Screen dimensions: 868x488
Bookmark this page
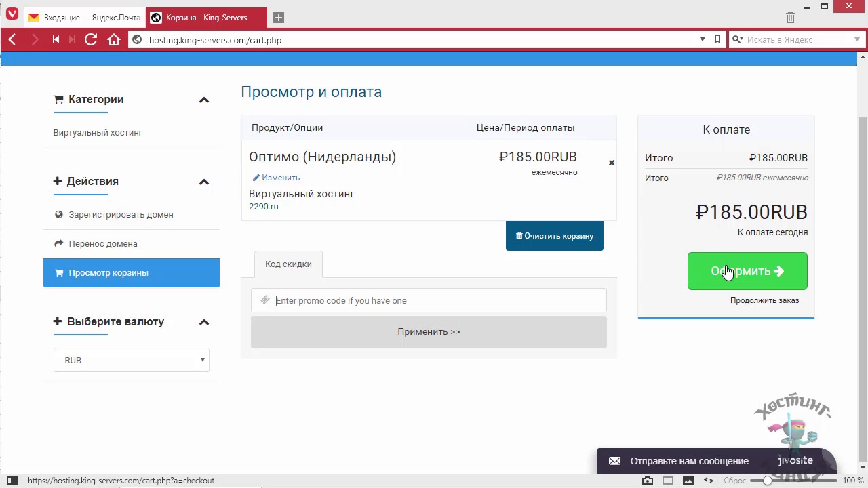pyautogui.click(x=717, y=40)
